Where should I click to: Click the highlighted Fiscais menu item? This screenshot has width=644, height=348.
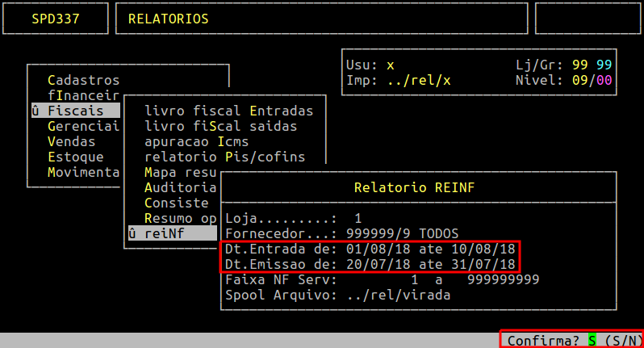tap(75, 111)
